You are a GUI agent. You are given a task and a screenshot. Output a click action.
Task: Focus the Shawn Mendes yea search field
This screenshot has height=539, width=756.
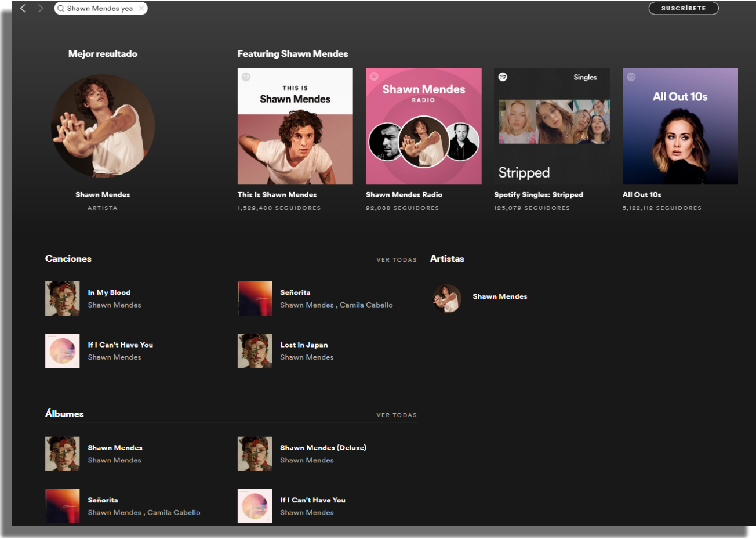101,8
